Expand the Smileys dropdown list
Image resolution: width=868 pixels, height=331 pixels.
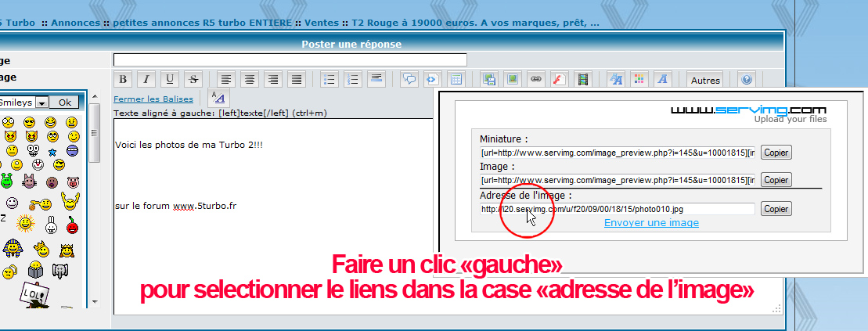(x=41, y=103)
